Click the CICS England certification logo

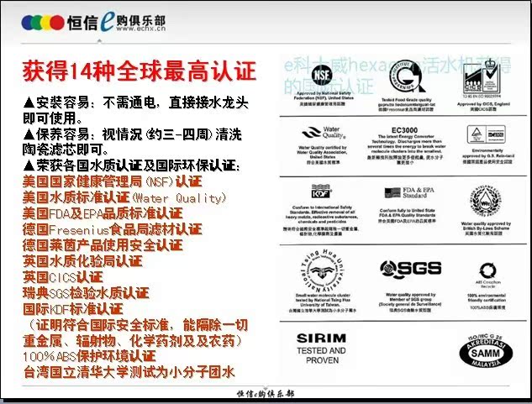(481, 77)
